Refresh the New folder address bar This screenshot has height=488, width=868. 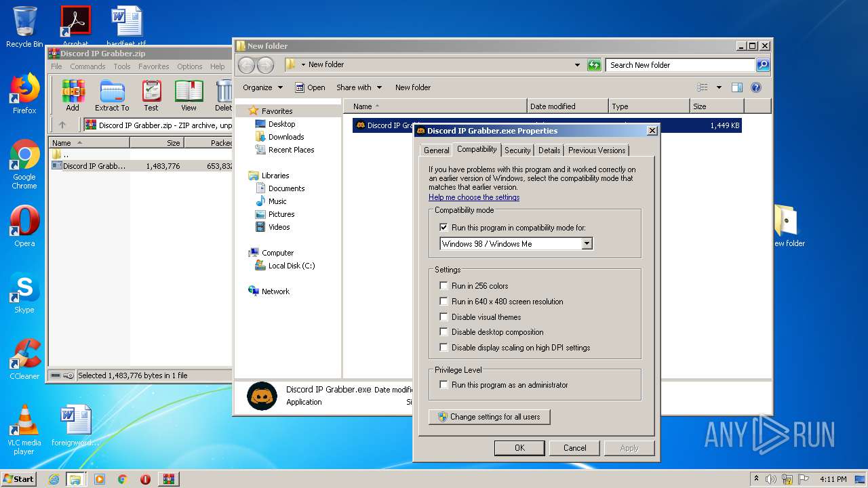click(594, 65)
